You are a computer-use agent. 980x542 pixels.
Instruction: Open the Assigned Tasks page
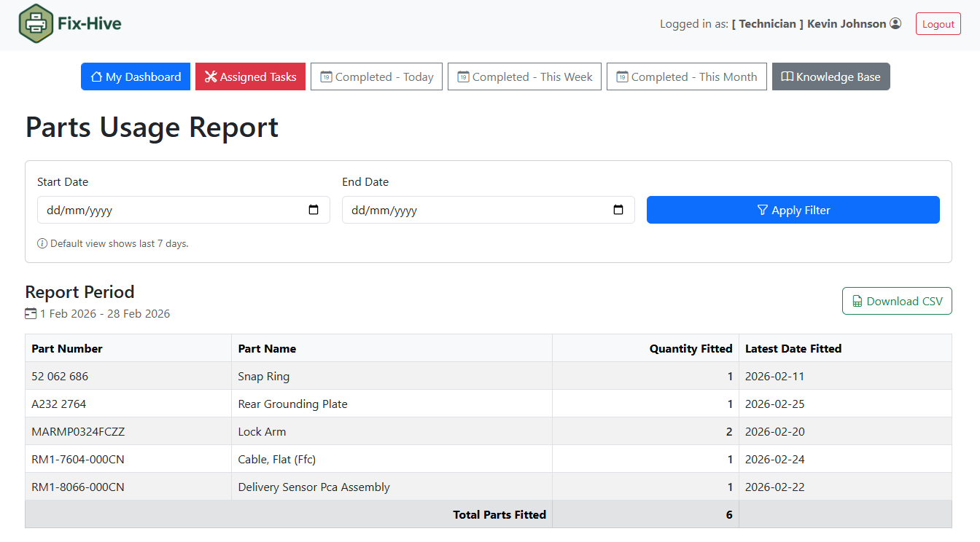[x=250, y=76]
